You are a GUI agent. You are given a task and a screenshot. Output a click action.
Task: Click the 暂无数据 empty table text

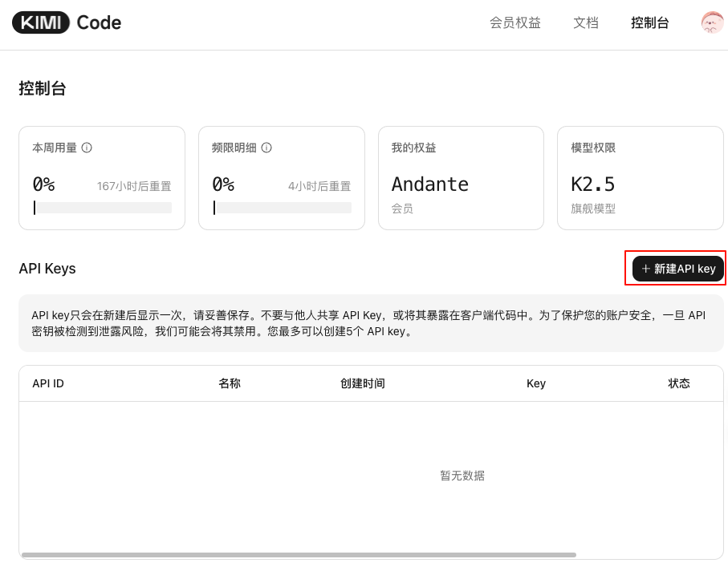coord(462,476)
